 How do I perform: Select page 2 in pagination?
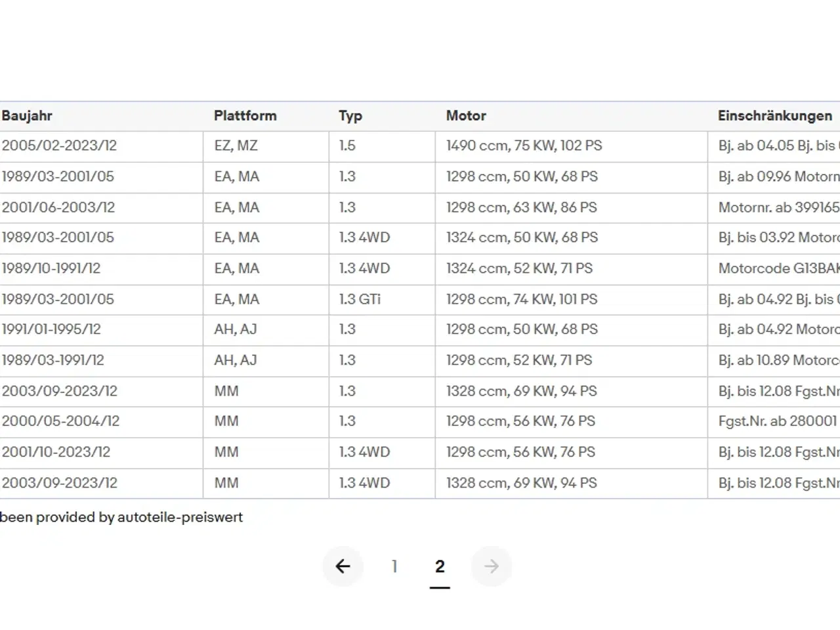(x=440, y=566)
